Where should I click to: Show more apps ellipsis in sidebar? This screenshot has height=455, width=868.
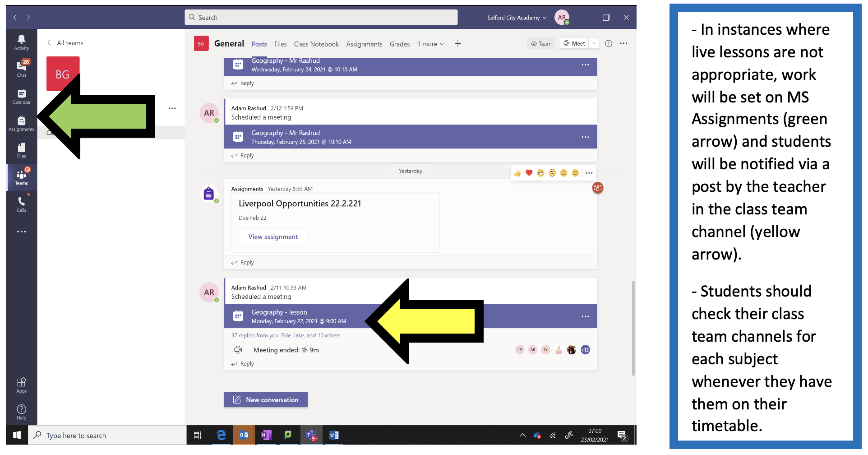[x=21, y=232]
